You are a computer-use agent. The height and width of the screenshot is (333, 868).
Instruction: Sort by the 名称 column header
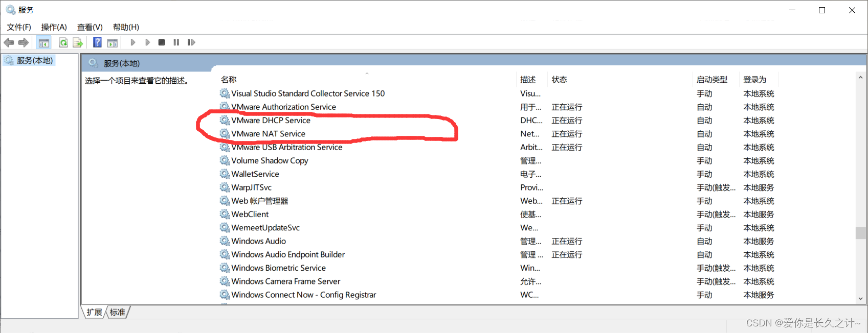coord(229,80)
